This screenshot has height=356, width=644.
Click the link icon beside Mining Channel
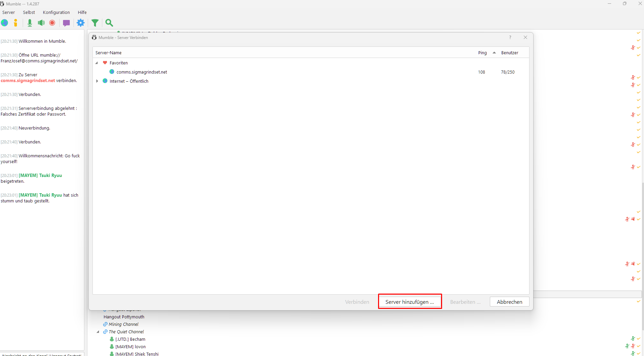pos(105,324)
